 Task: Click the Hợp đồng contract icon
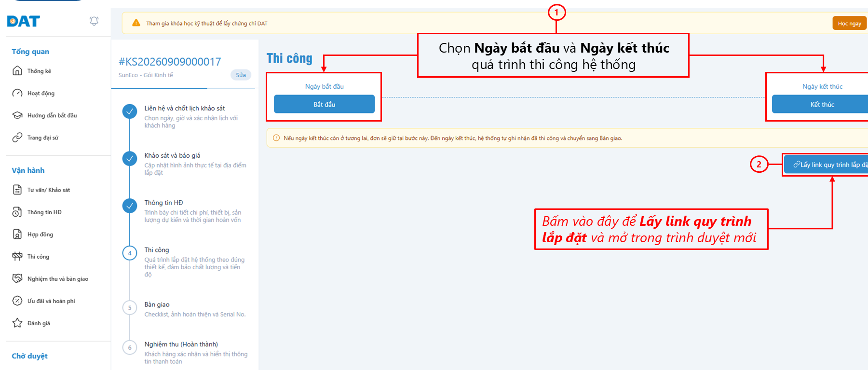click(17, 234)
